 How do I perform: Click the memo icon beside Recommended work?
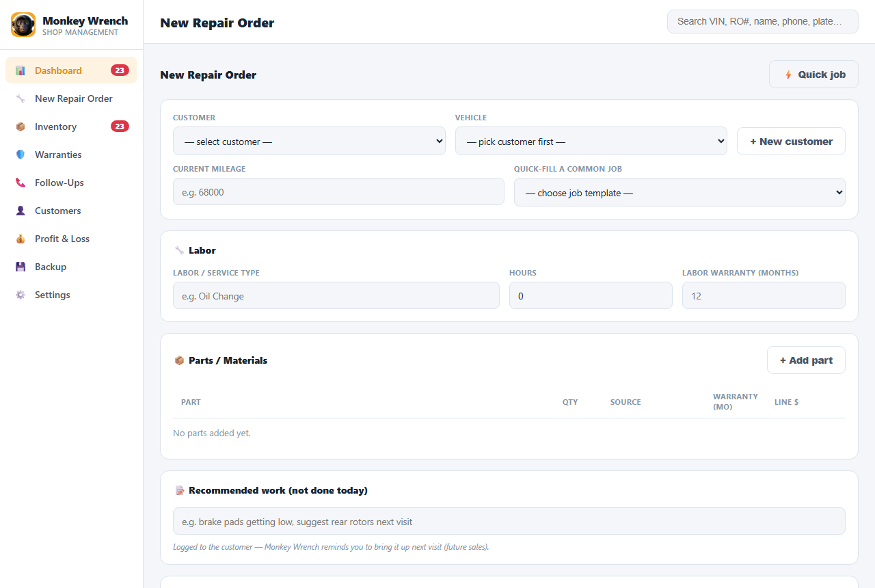coord(179,490)
